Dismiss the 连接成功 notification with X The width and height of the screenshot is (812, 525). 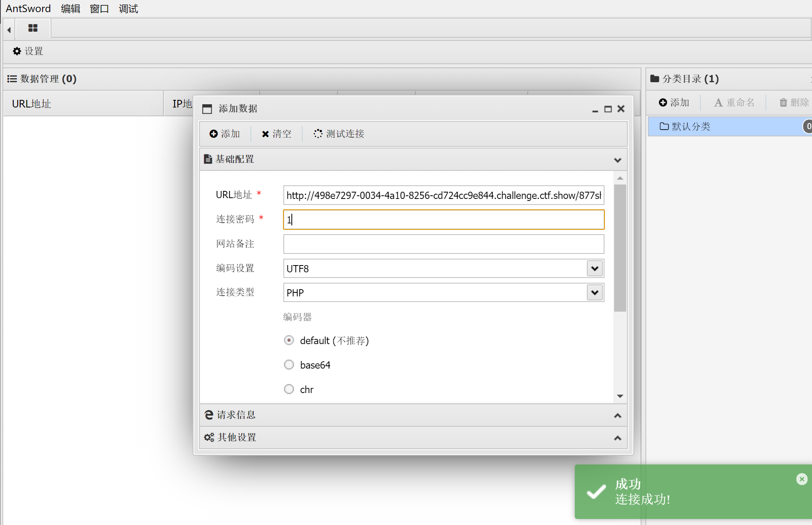[x=802, y=479]
